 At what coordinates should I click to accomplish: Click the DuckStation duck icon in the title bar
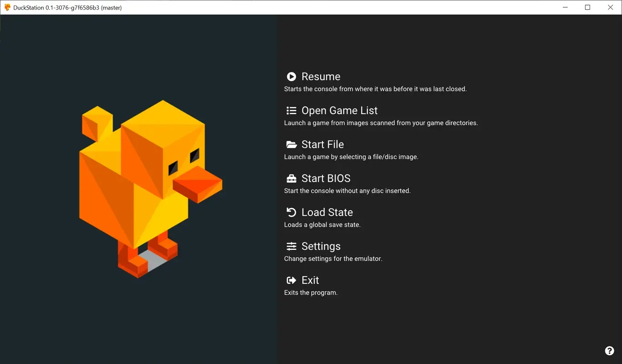click(7, 7)
